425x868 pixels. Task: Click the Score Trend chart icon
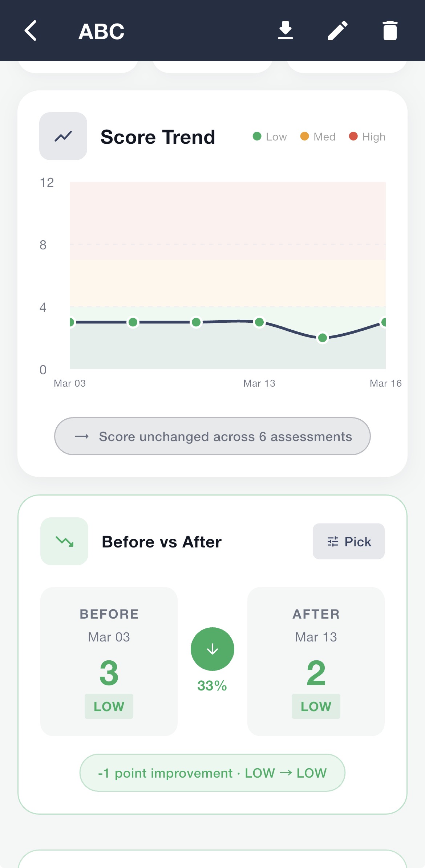pos(63,136)
